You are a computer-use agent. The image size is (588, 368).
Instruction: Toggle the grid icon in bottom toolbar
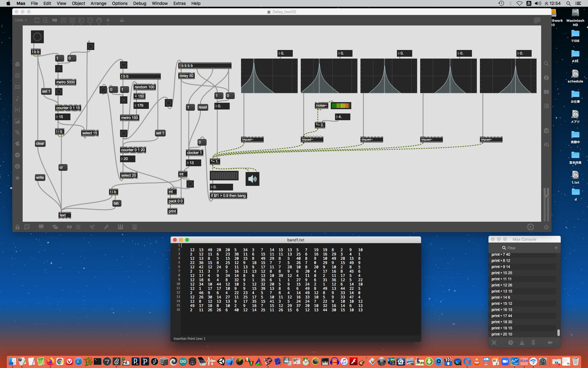[x=78, y=227]
